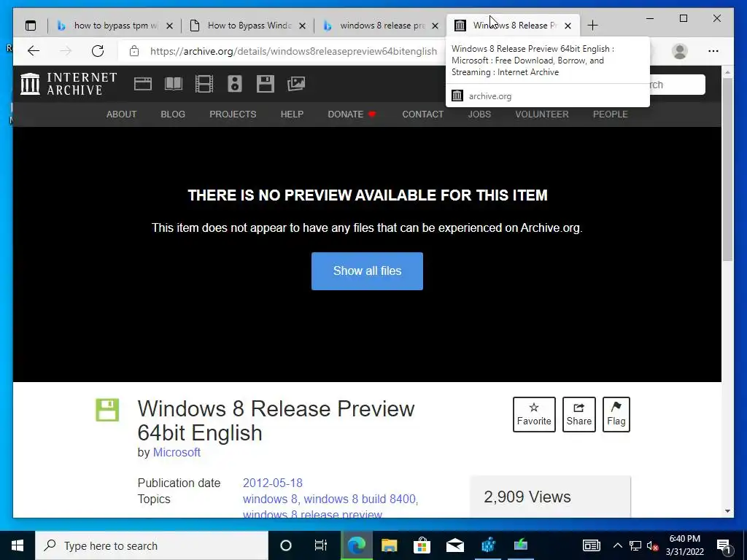Image resolution: width=747 pixels, height=560 pixels.
Task: Select the PEOPLE menu item
Action: [611, 114]
